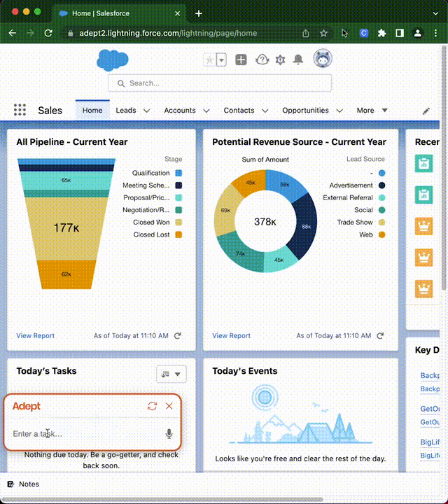448x504 pixels.
Task: Open the favorites list dropdown arrow
Action: click(x=221, y=59)
